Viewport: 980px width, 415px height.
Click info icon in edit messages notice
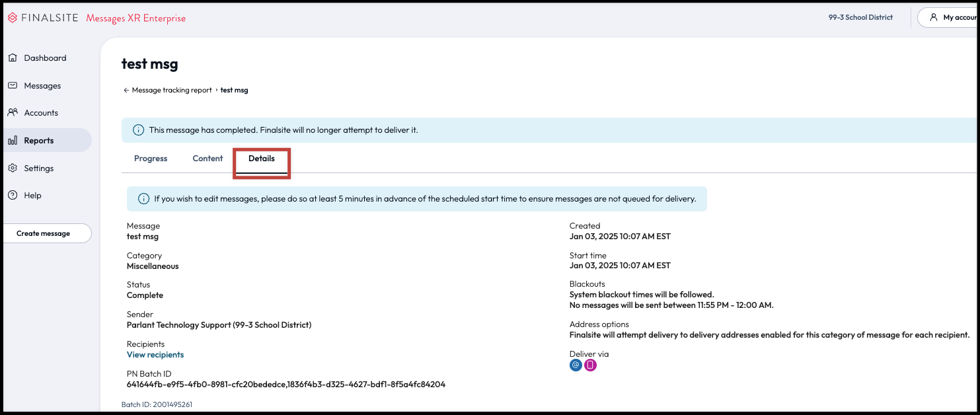coord(143,199)
